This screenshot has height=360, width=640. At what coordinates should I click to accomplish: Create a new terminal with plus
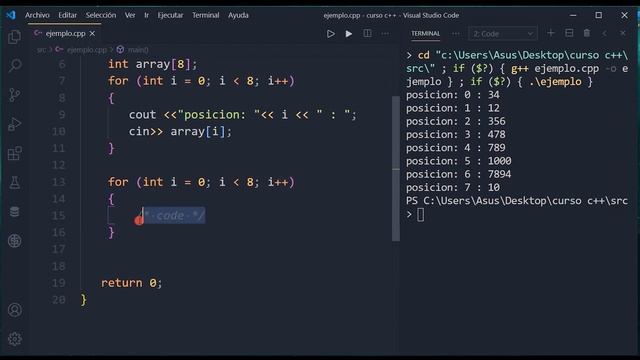coord(551,33)
